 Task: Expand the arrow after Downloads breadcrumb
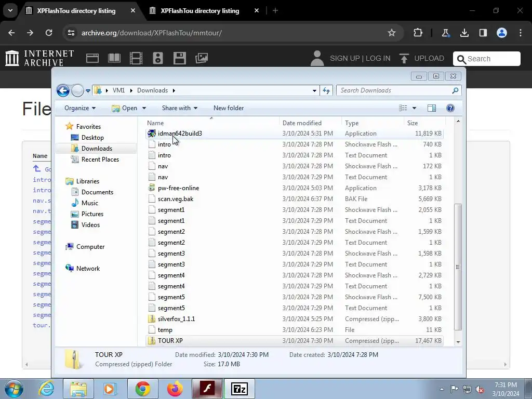point(174,90)
